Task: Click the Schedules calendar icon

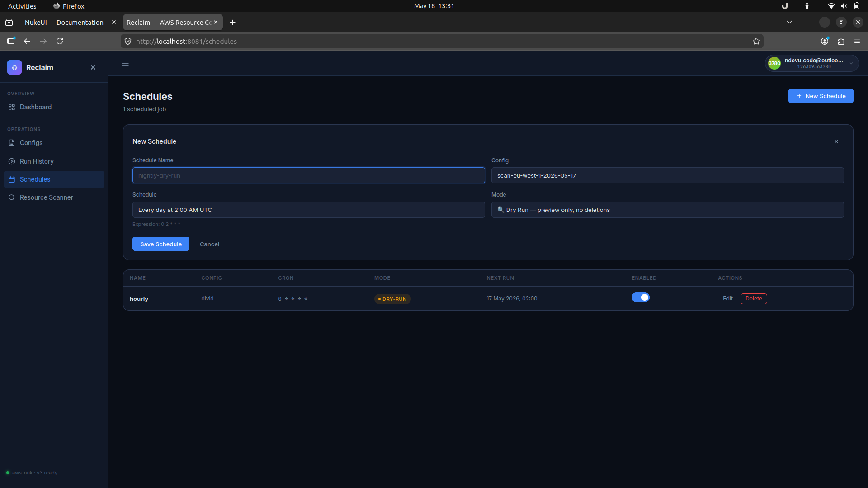Action: (12, 179)
